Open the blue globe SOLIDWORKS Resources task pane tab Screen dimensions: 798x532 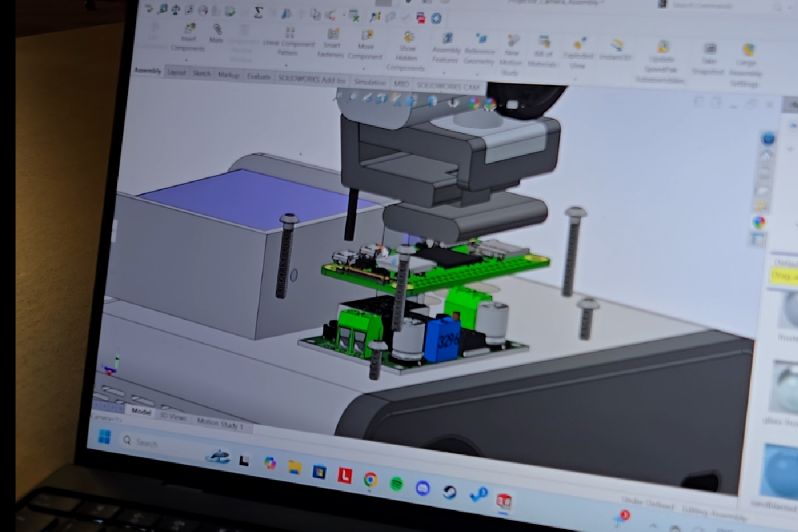click(x=768, y=139)
